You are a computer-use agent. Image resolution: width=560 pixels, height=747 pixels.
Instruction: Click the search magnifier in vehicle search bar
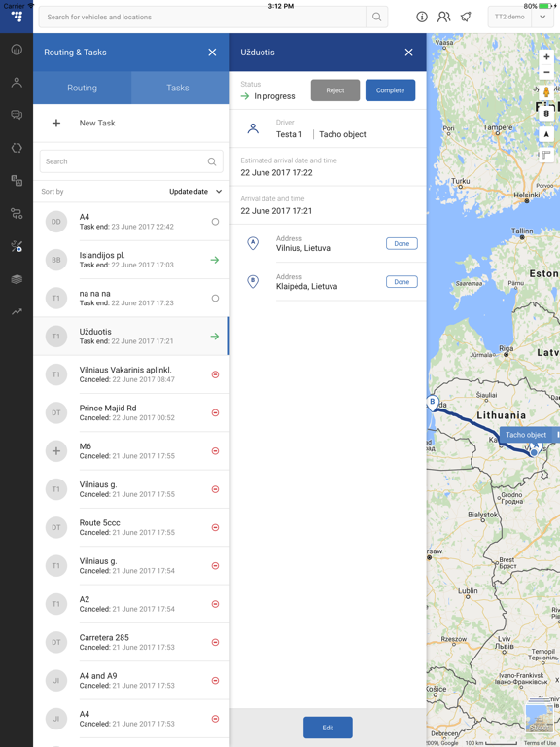coord(376,17)
